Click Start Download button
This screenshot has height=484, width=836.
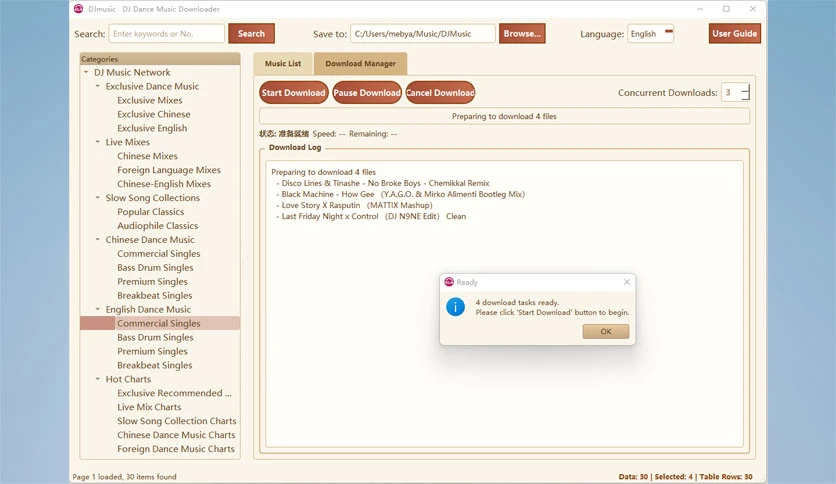294,93
